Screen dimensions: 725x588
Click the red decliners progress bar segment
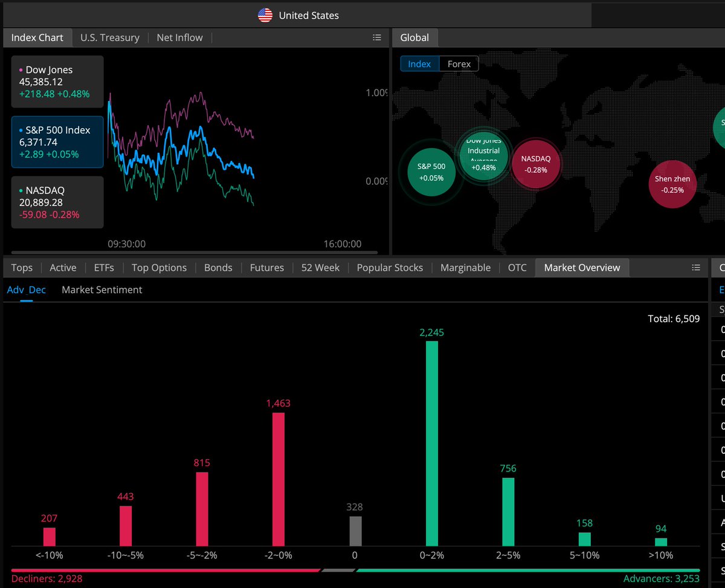click(x=166, y=570)
